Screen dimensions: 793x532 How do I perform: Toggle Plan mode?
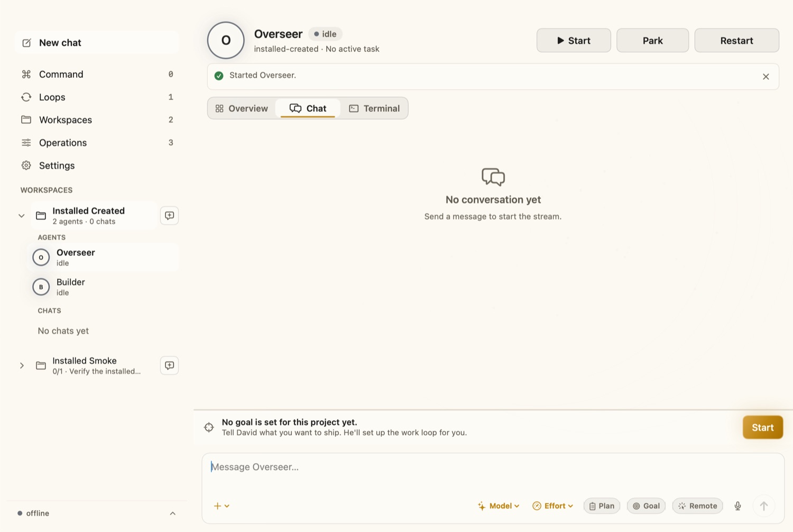[602, 506]
